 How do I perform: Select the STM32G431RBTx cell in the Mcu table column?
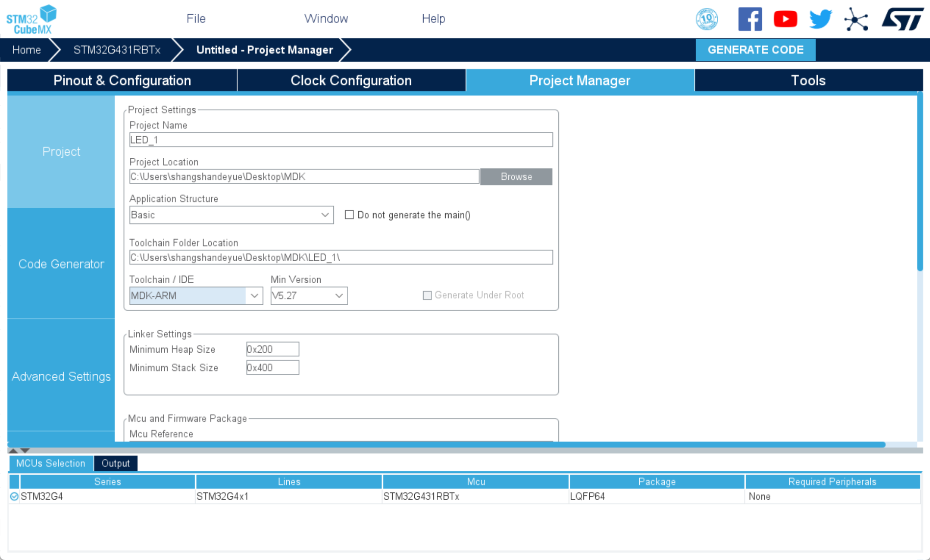[x=476, y=496]
